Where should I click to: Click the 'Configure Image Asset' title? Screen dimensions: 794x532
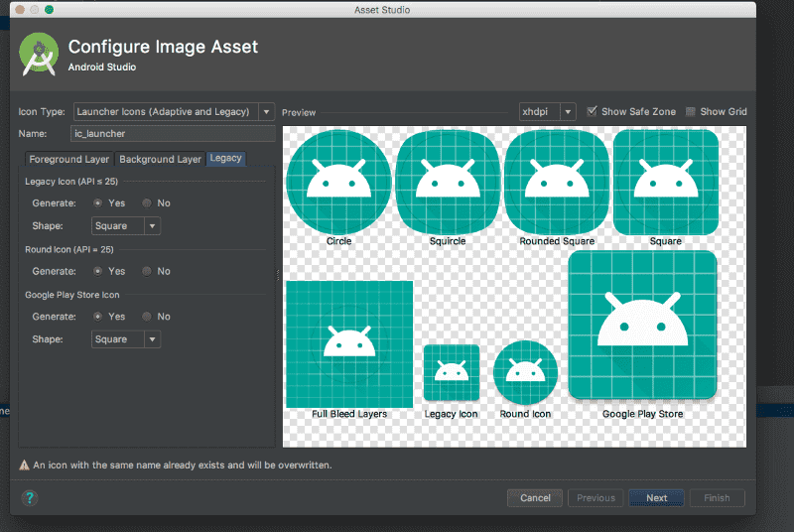tap(163, 47)
